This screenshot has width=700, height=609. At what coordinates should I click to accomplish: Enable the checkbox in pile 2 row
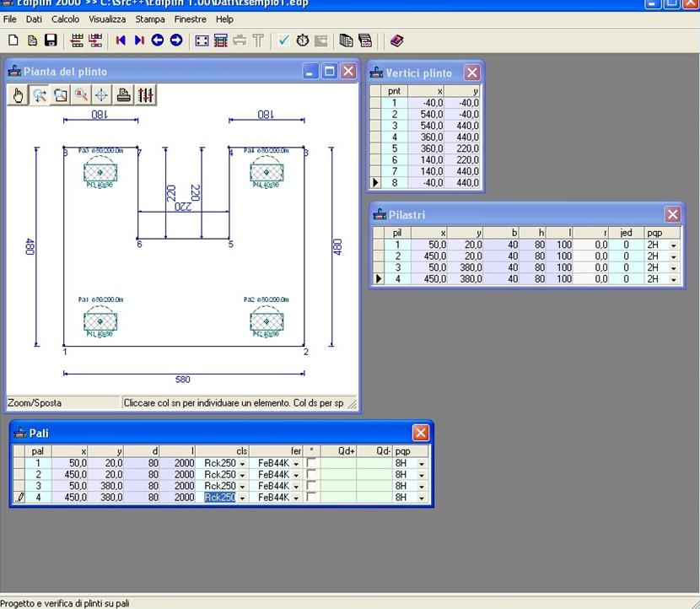312,475
